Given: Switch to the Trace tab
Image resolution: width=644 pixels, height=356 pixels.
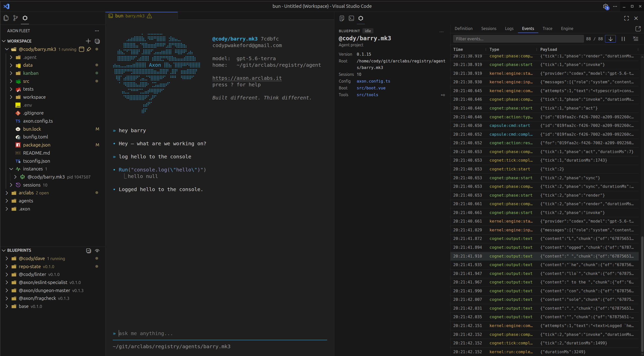Looking at the screenshot, I should coord(547,28).
